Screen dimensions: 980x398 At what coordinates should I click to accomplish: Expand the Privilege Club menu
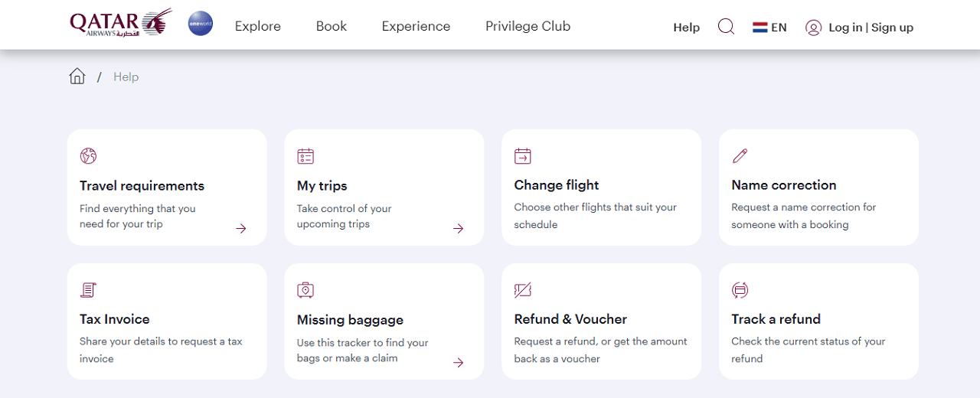[528, 26]
